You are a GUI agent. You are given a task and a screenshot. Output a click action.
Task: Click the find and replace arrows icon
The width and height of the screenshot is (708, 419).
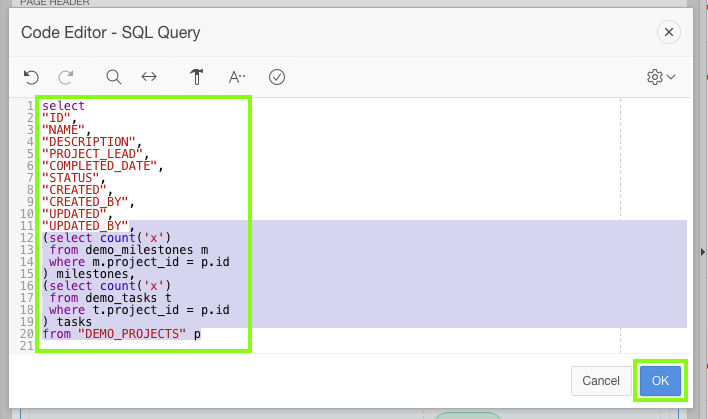pyautogui.click(x=149, y=77)
